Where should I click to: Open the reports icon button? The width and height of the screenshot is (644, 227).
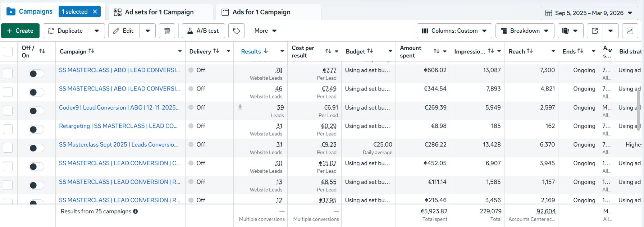pyautogui.click(x=566, y=31)
